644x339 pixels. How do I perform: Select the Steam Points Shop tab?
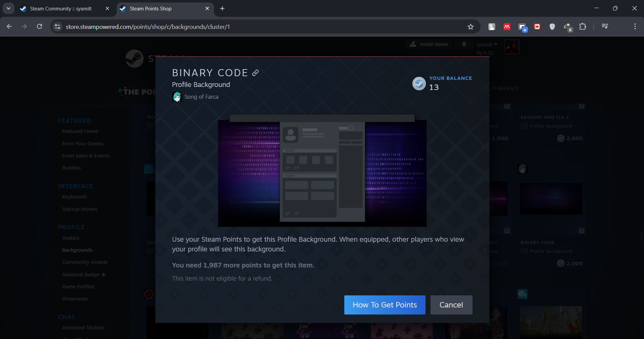click(x=165, y=9)
